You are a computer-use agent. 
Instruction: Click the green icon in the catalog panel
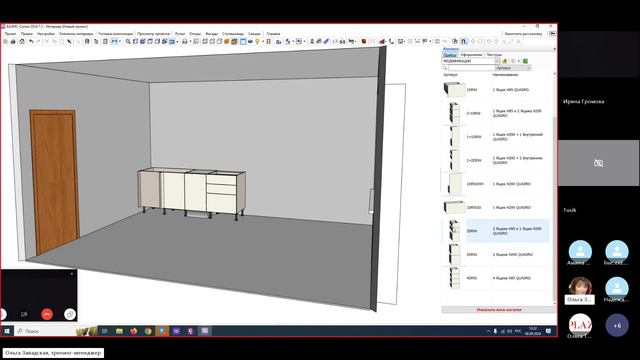point(525,61)
